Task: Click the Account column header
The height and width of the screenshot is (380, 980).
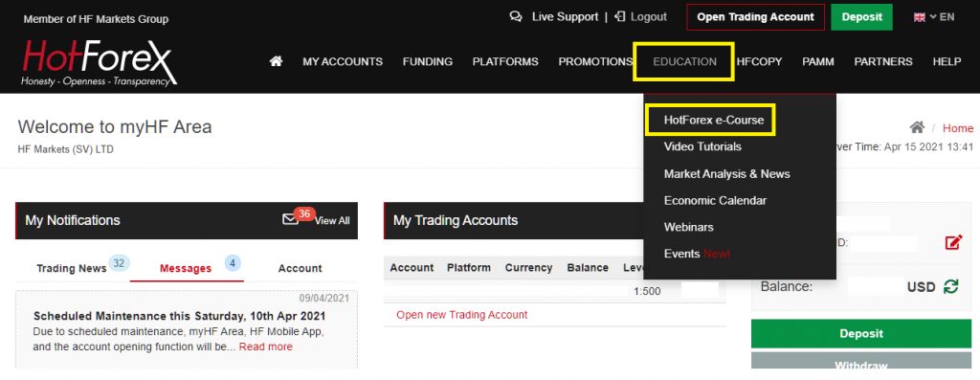Action: pos(412,267)
